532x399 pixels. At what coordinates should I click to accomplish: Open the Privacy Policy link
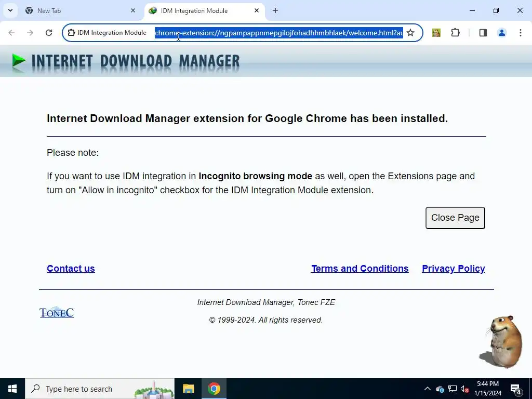pos(454,269)
